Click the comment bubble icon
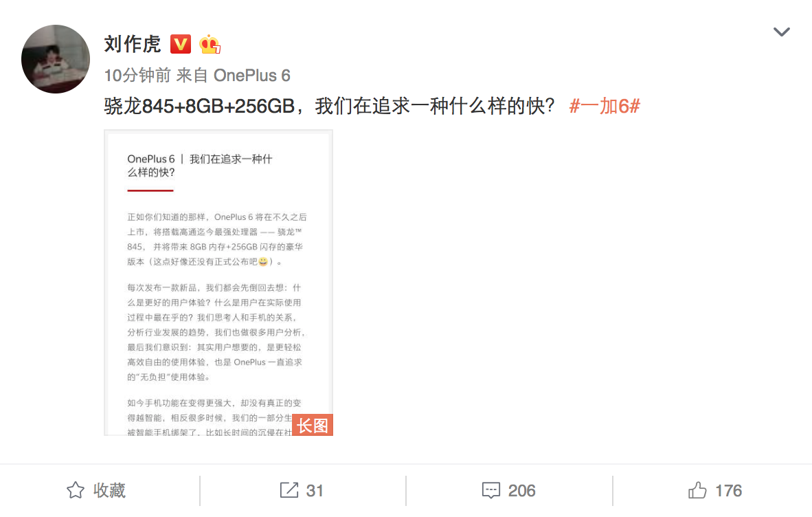 point(491,490)
